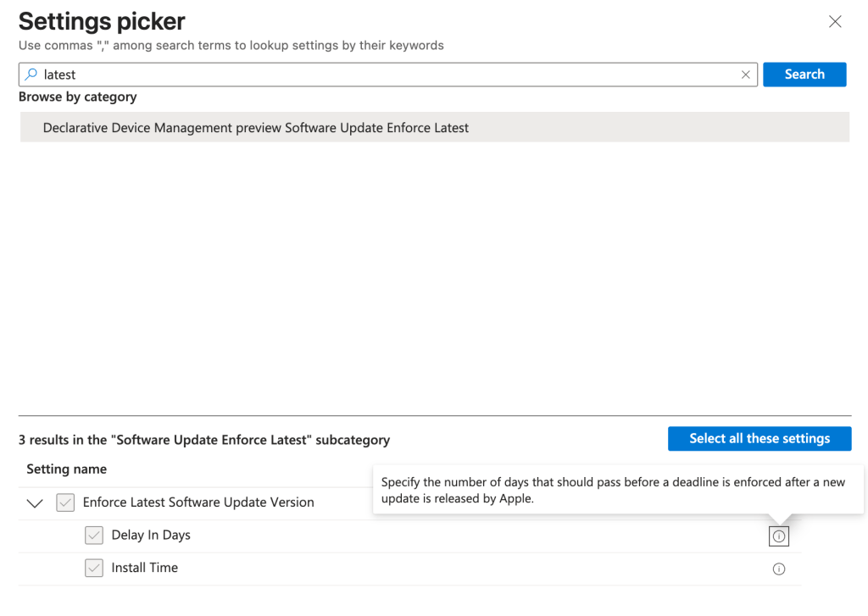Click the Setting name column header
The image size is (868, 616).
tap(67, 469)
